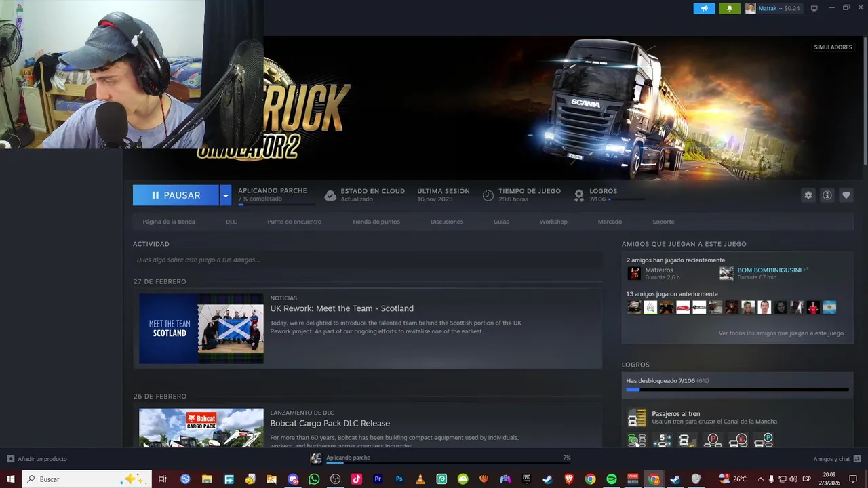Open Premiere Pro from the taskbar

[x=378, y=479]
